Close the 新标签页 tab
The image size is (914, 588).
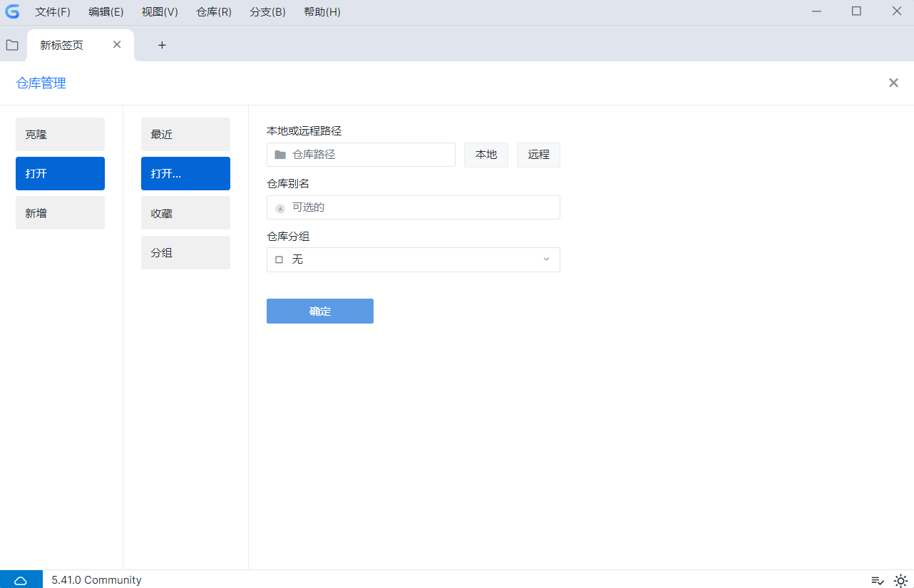116,44
